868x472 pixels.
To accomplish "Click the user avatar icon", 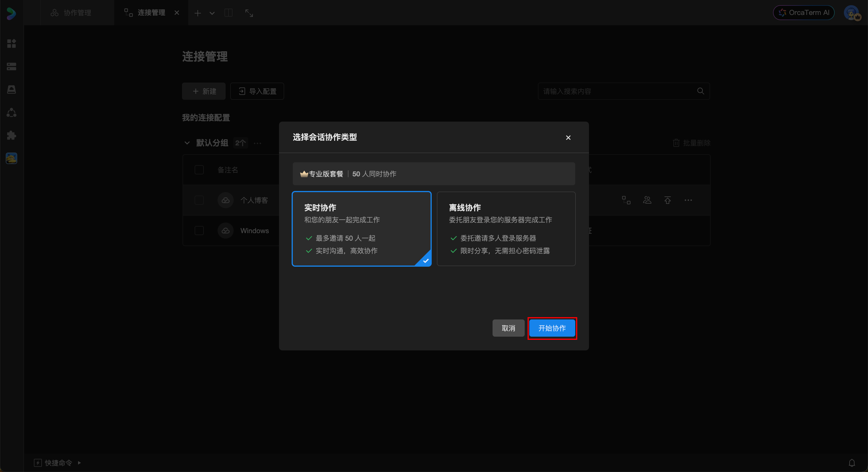I will point(851,13).
